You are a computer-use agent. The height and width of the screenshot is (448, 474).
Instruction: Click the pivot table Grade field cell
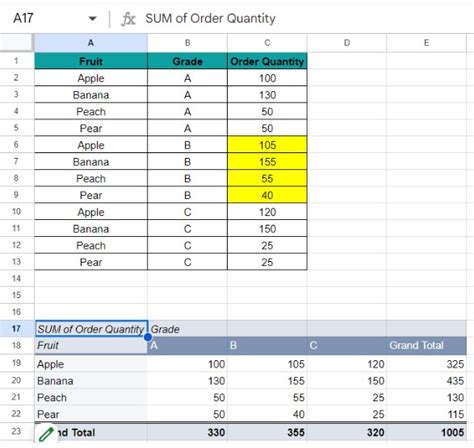pyautogui.click(x=187, y=329)
